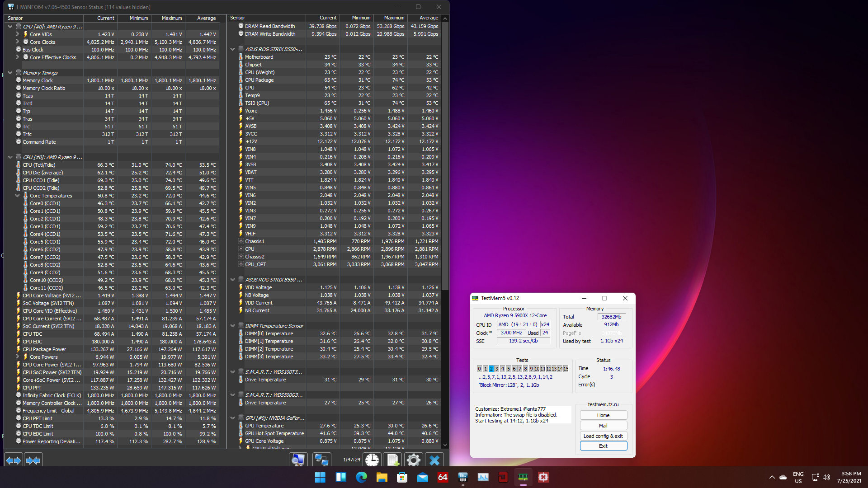Viewport: 868px width, 488px height.
Task: Select the Infinity Fabric Clock (FCLK) row
Action: 112,395
